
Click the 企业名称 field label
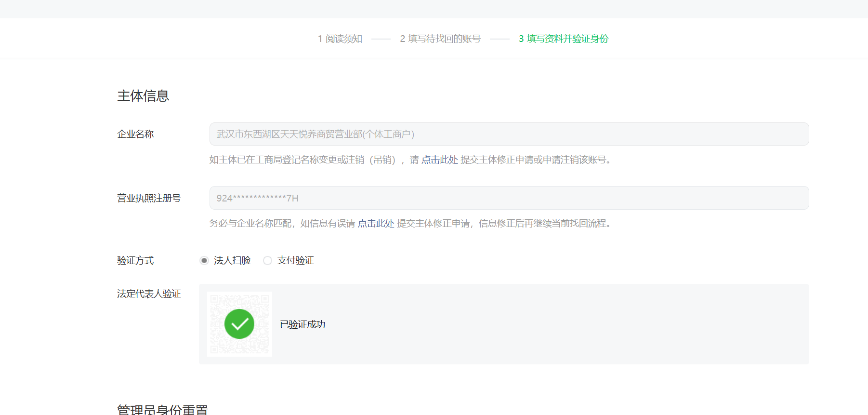[135, 134]
